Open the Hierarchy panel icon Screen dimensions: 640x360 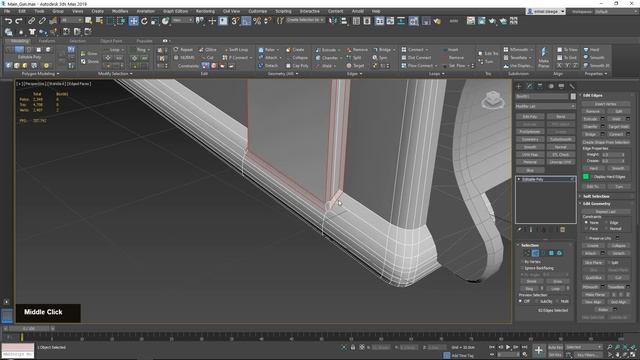[540, 86]
